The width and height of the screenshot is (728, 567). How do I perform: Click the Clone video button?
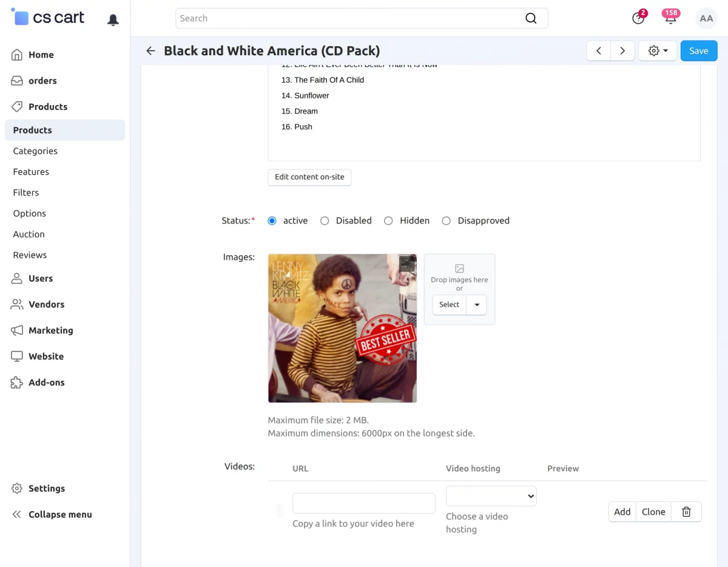point(653,512)
